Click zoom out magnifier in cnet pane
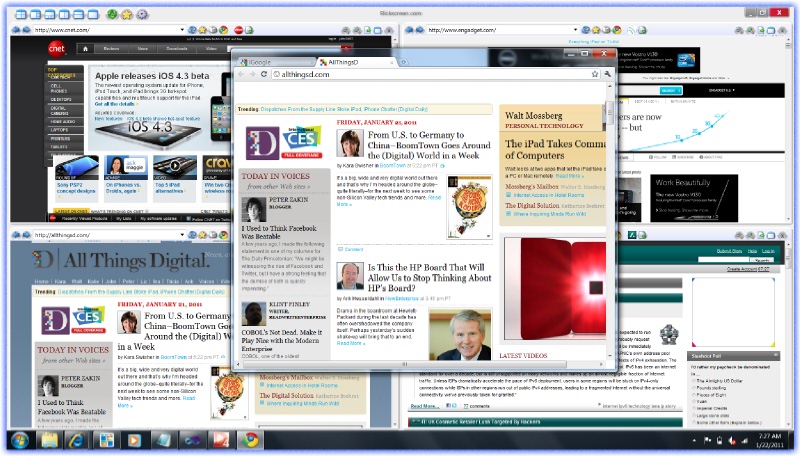This screenshot has width=801, height=456. coord(346,31)
